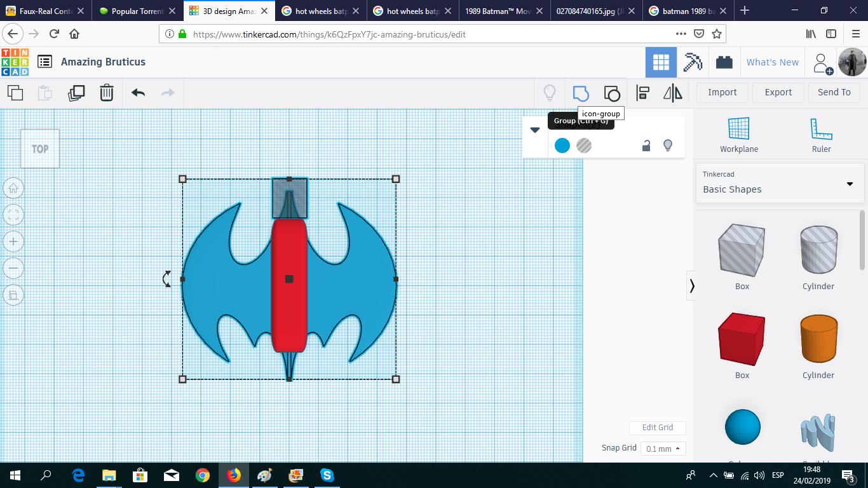Click the Align tool icon
The width and height of the screenshot is (868, 488).
click(642, 93)
